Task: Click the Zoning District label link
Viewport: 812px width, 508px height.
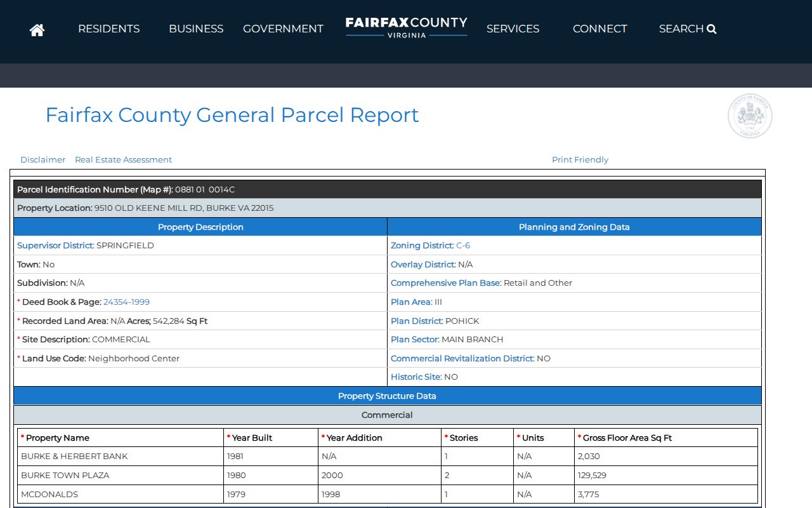Action: coord(422,245)
